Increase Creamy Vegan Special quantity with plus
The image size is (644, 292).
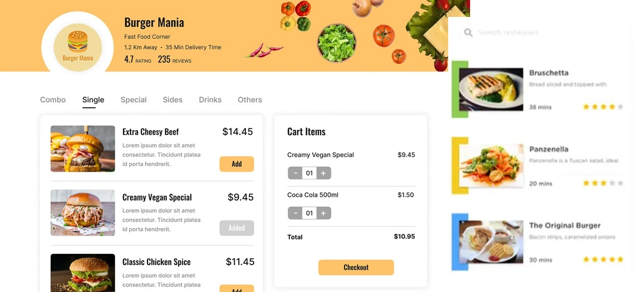pos(323,173)
